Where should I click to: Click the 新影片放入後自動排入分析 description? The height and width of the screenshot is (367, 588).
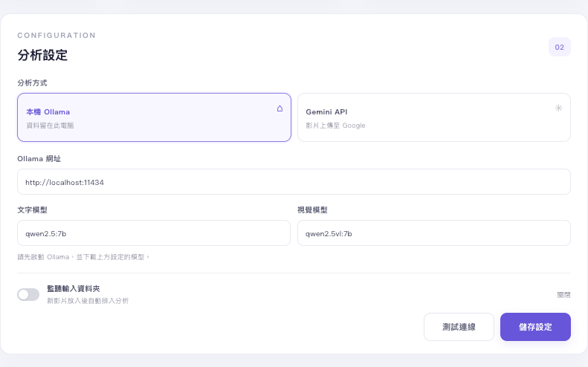(x=88, y=301)
